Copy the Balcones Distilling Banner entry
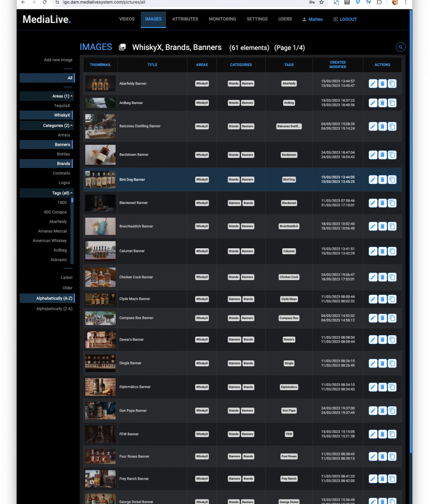This screenshot has width=429, height=504. 392,126
